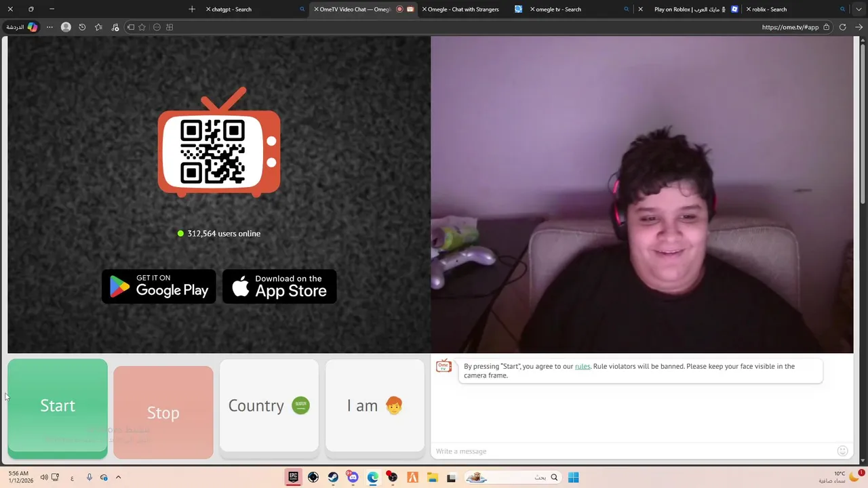Open the browser profile avatar
Viewport: 868px width, 488px height.
point(66,27)
